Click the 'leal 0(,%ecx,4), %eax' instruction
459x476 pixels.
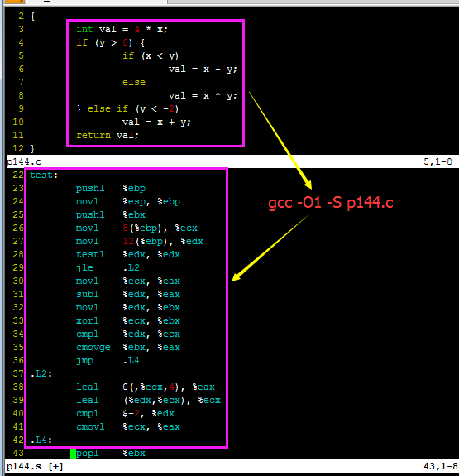point(145,387)
